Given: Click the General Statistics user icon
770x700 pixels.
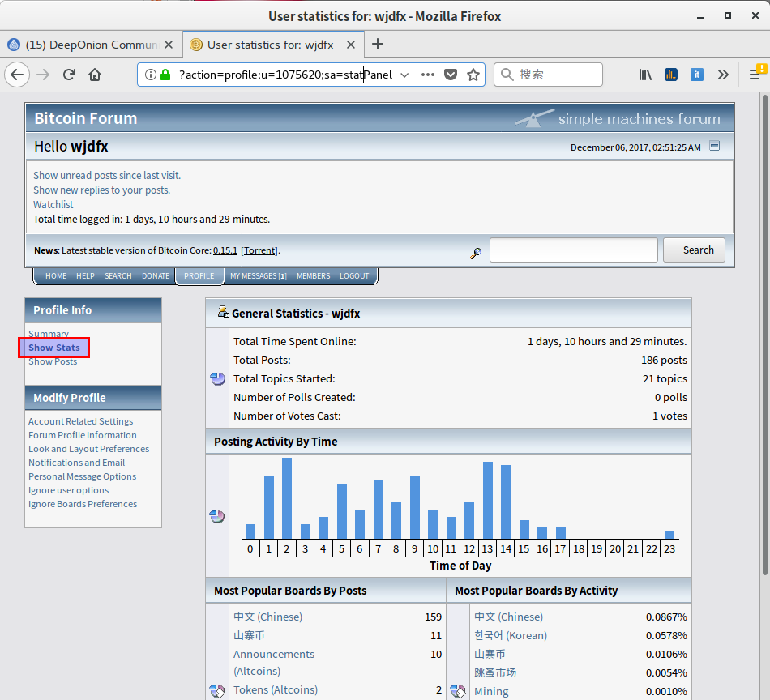Looking at the screenshot, I should 224,312.
